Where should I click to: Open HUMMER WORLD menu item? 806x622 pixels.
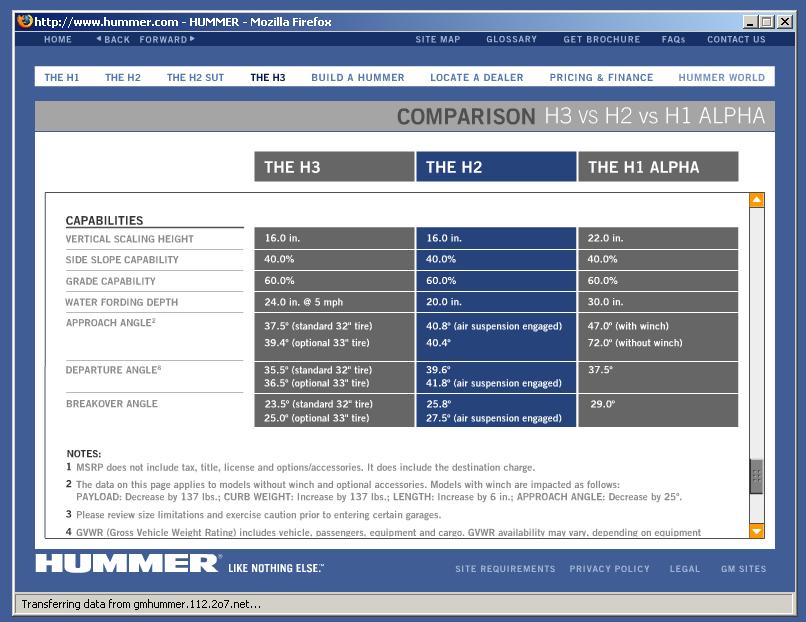tap(722, 78)
